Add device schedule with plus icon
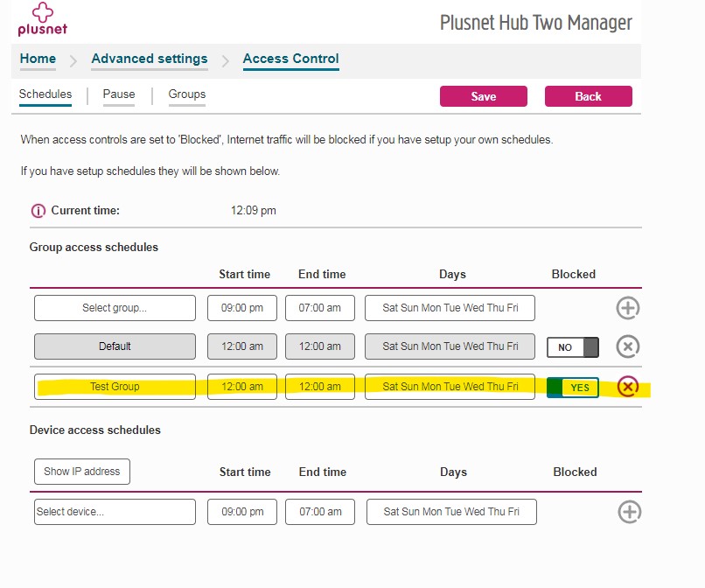 629,512
